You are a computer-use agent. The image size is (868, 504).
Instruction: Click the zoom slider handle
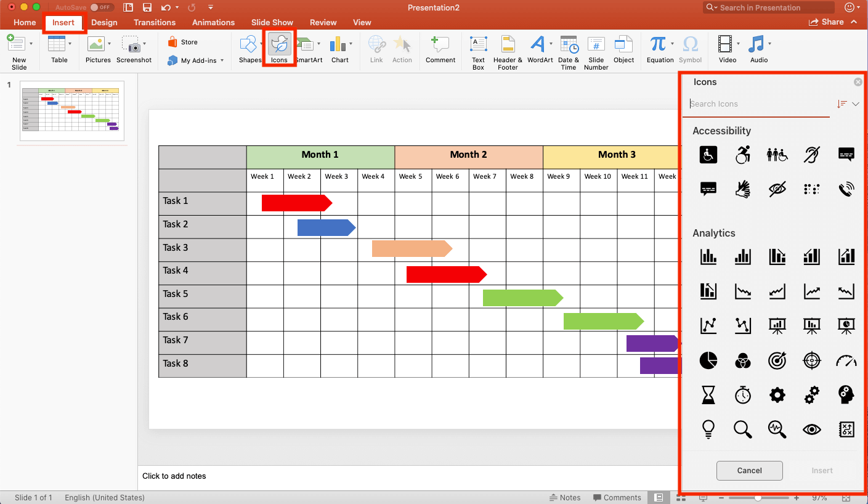pos(758,498)
